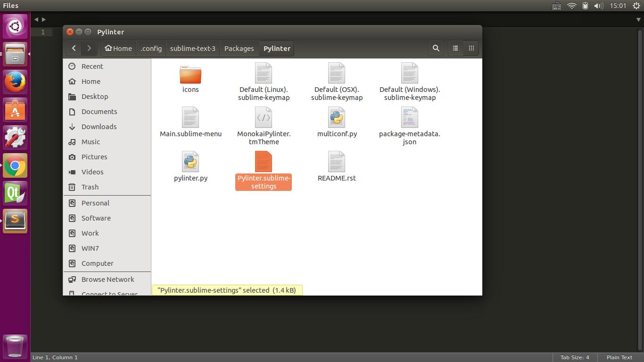Open the keyboard input indicator
Image resolution: width=644 pixels, height=362 pixels.
pyautogui.click(x=556, y=6)
